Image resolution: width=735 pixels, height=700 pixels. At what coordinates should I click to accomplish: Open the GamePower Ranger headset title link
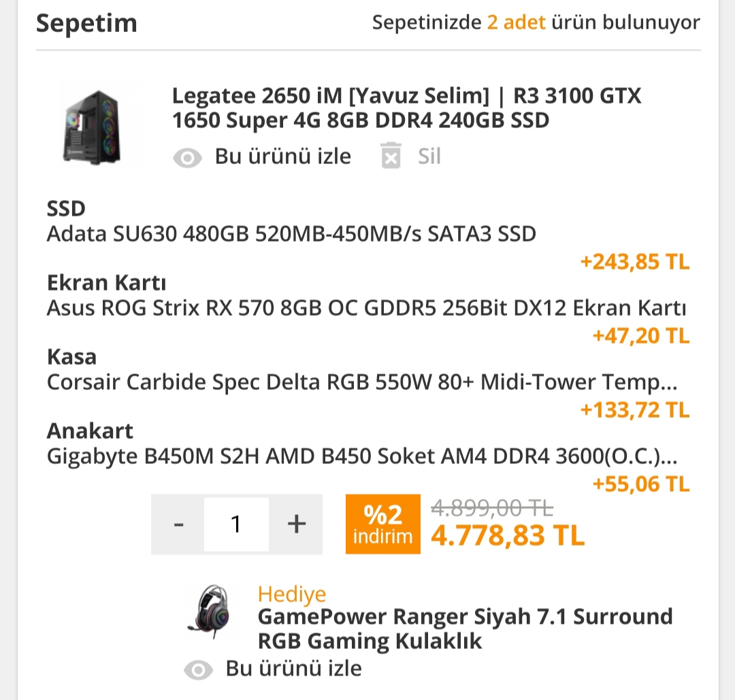pyautogui.click(x=464, y=629)
